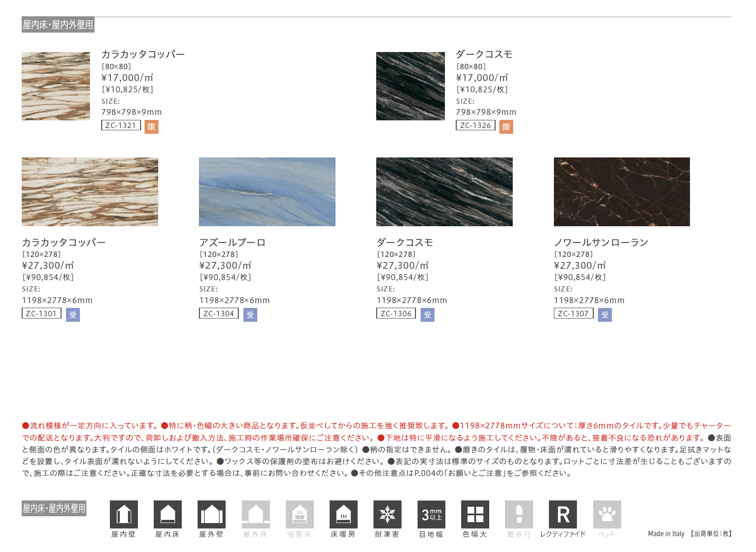The height and width of the screenshot is (552, 756).
Task: Select the ZC-1301 product code box
Action: coord(42,314)
